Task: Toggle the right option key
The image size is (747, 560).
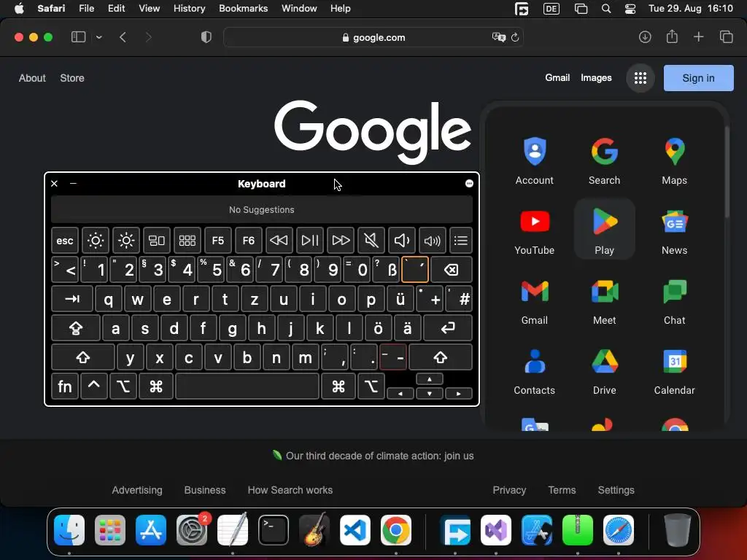Action: pos(371,386)
